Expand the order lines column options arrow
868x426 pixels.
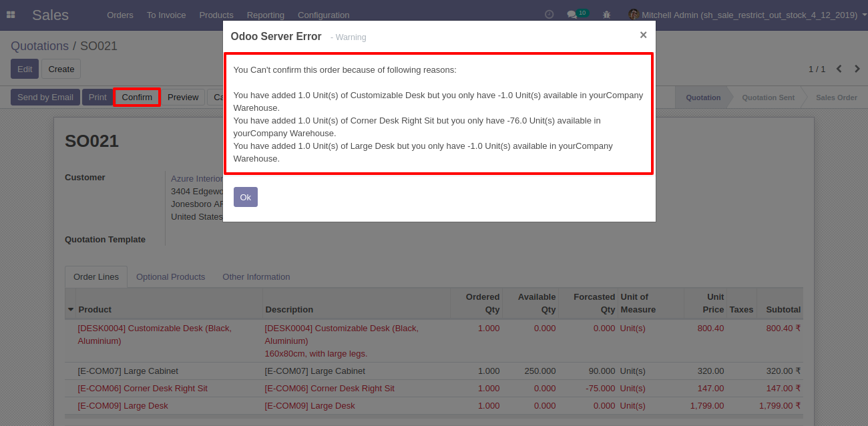pos(71,309)
